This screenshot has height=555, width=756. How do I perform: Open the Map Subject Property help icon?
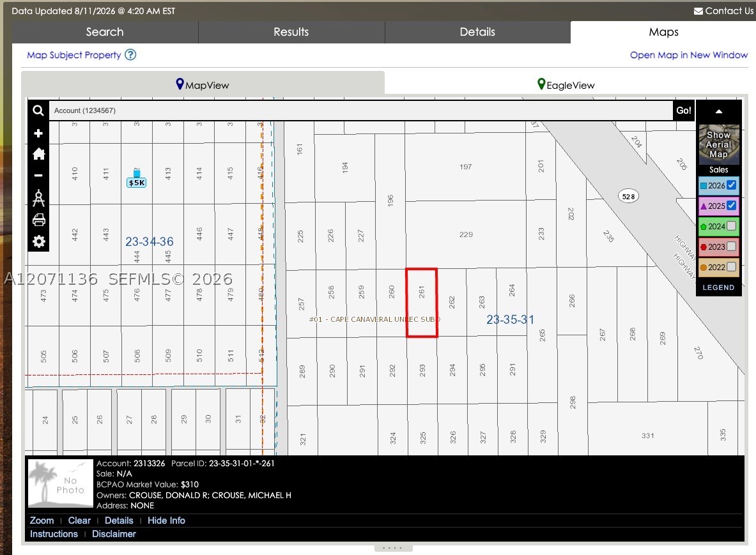pyautogui.click(x=130, y=54)
